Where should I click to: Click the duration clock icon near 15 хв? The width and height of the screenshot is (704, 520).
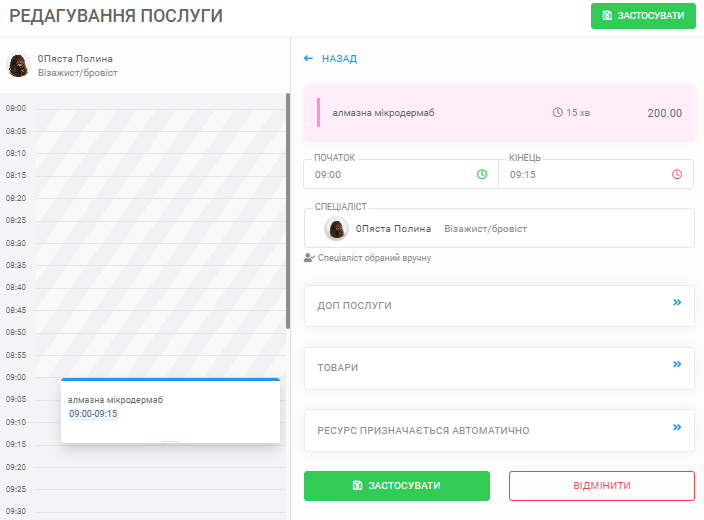[557, 112]
